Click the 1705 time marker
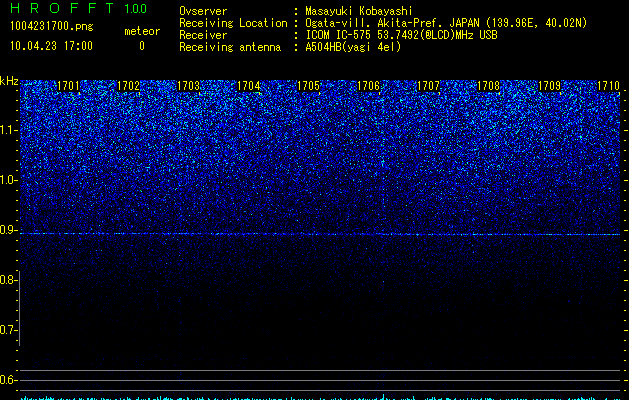The image size is (629, 400). [308, 86]
